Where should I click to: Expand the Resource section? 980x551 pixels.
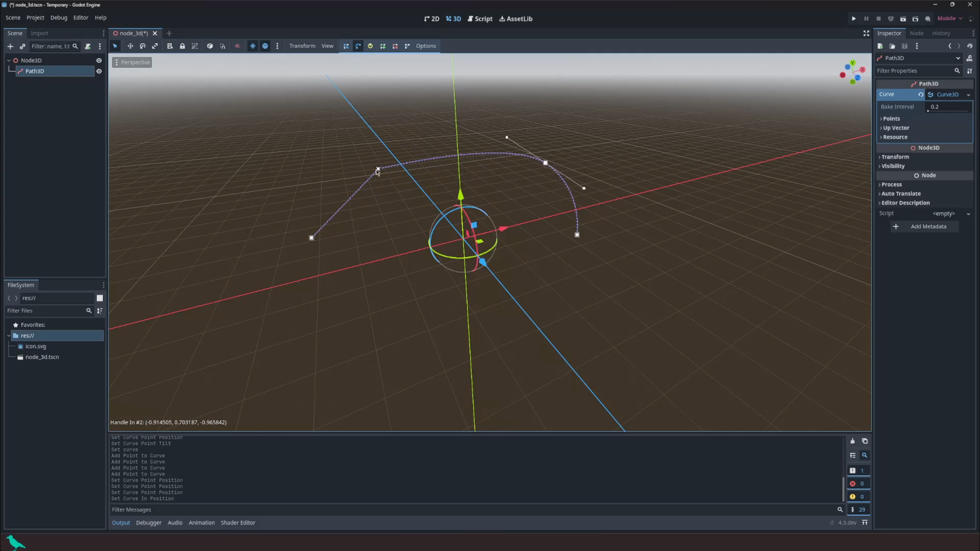(895, 137)
